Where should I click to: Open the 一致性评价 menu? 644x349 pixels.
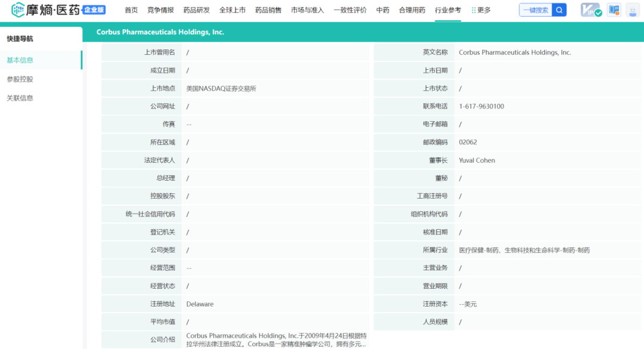coord(350,10)
